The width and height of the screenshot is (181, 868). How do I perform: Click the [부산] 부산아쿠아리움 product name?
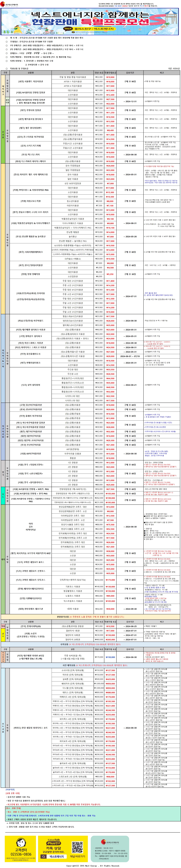tap(31, 445)
